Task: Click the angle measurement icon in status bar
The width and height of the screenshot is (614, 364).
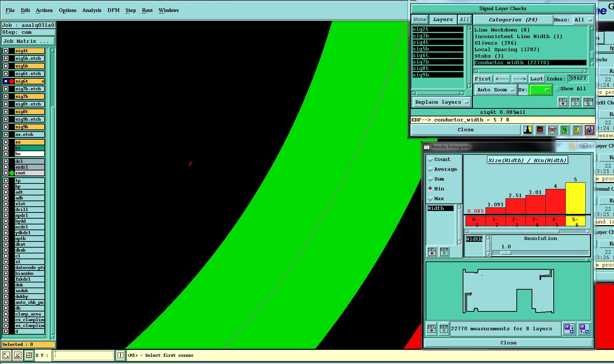Action: [x=17, y=355]
